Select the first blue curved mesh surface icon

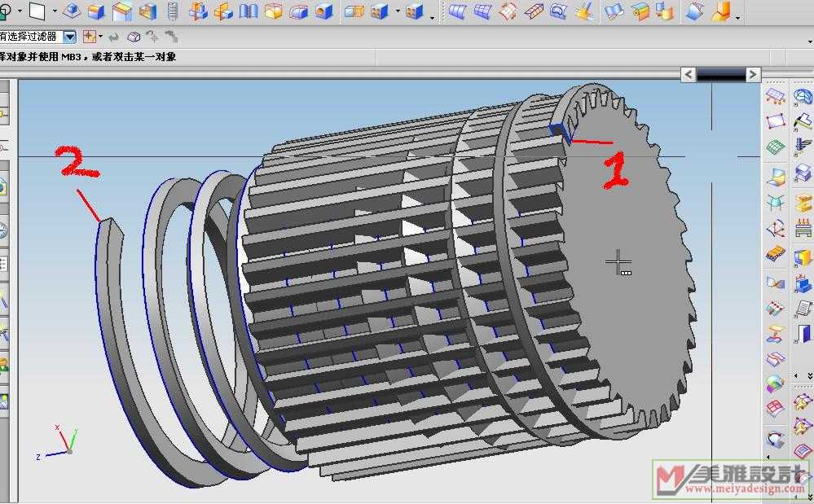(459, 11)
